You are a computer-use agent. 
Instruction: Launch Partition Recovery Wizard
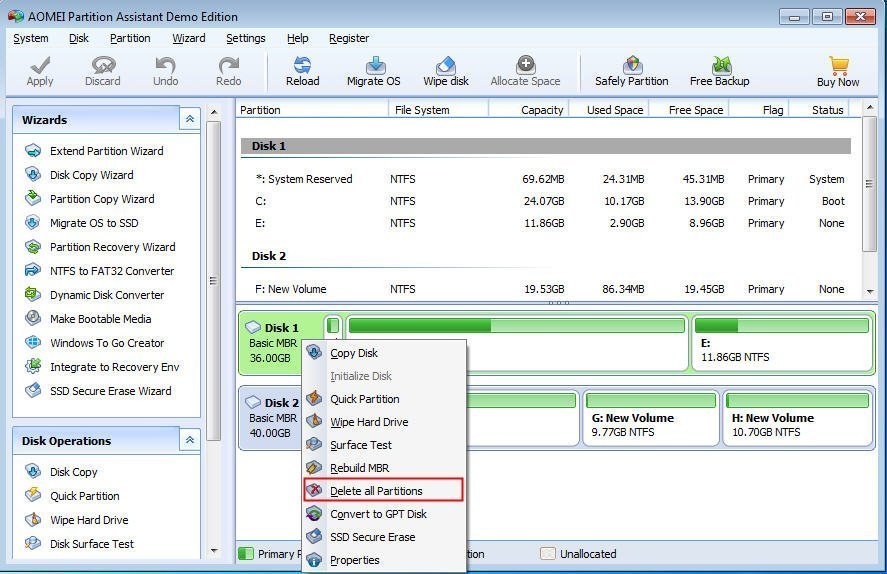tap(100, 247)
